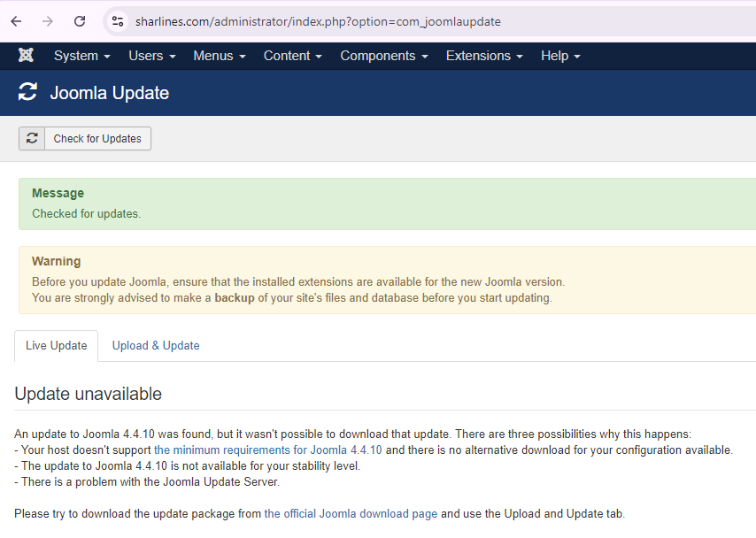Image resolution: width=756 pixels, height=538 pixels.
Task: Open site information icon in address bar
Action: point(118,21)
